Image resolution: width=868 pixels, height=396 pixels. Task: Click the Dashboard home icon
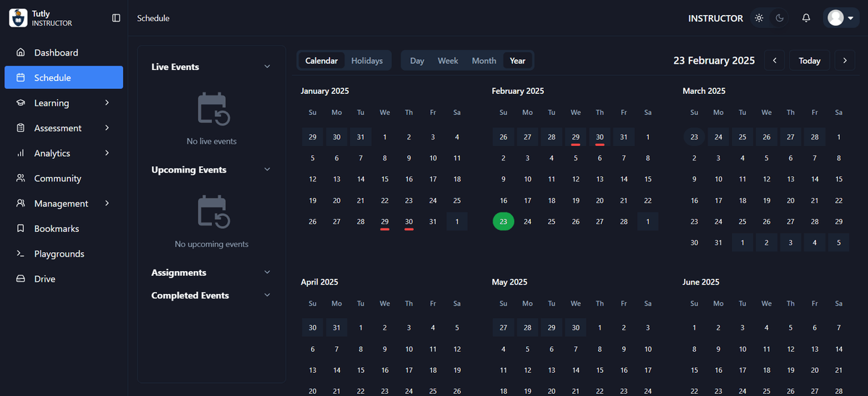click(20, 53)
